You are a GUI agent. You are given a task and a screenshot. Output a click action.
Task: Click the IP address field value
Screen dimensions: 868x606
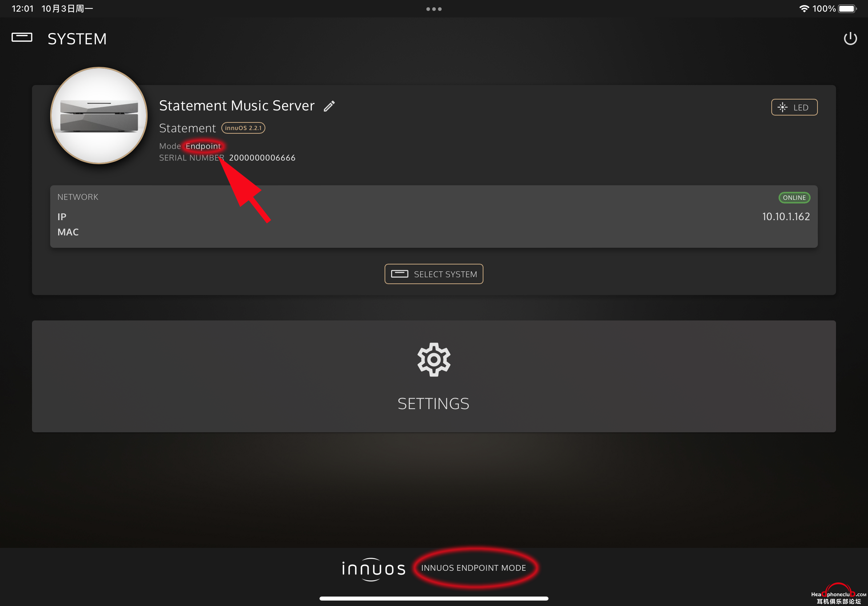click(785, 216)
